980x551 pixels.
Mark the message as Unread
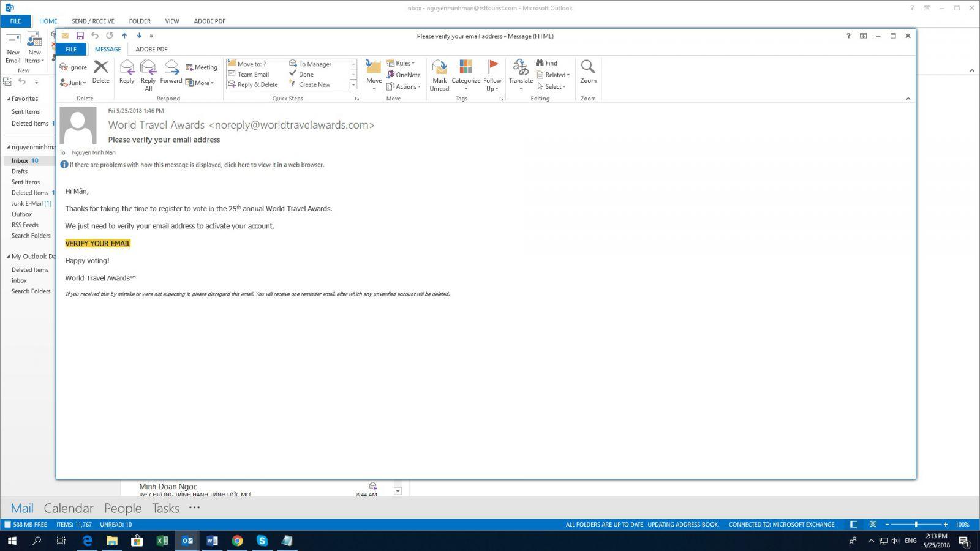coord(439,75)
